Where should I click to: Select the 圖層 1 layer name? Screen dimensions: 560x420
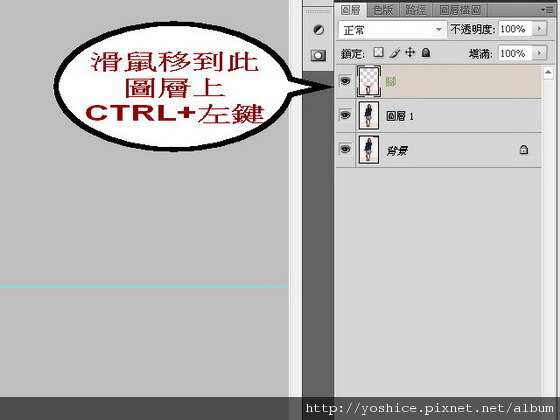tap(400, 116)
